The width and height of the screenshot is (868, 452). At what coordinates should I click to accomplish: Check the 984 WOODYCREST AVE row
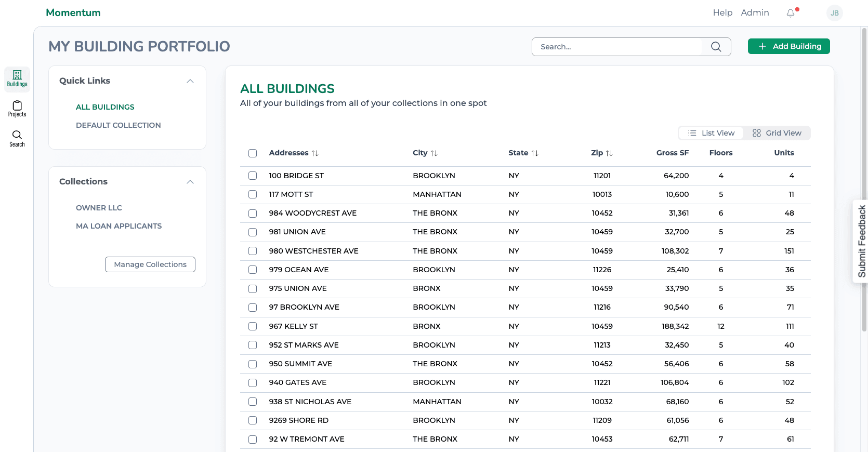coord(253,214)
